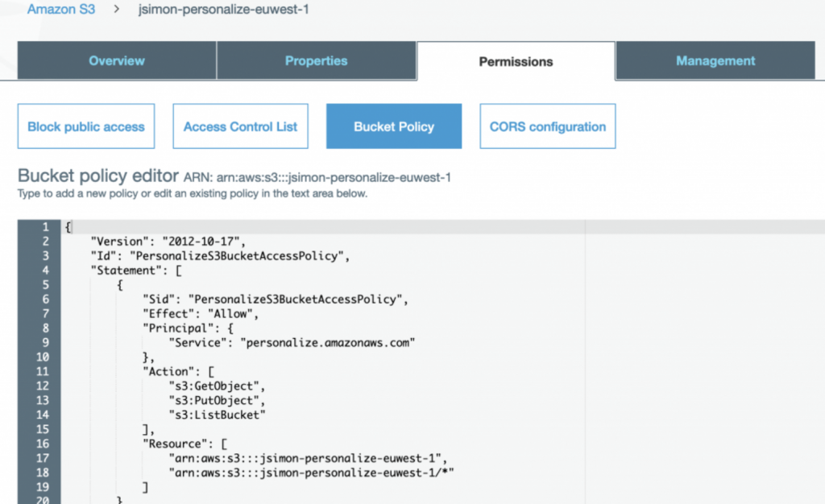Switch to the Overview tab
This screenshot has height=504, width=825.
(117, 61)
